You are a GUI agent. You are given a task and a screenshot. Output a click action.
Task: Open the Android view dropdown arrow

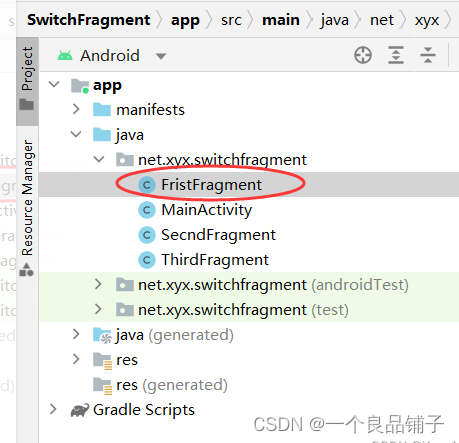pos(161,56)
